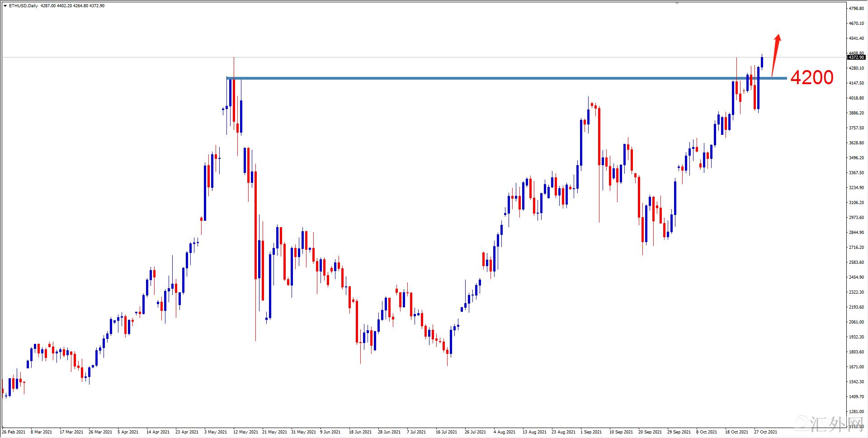Image resolution: width=868 pixels, height=438 pixels.
Task: Click the 29 Sep 2021 date label
Action: [679, 432]
